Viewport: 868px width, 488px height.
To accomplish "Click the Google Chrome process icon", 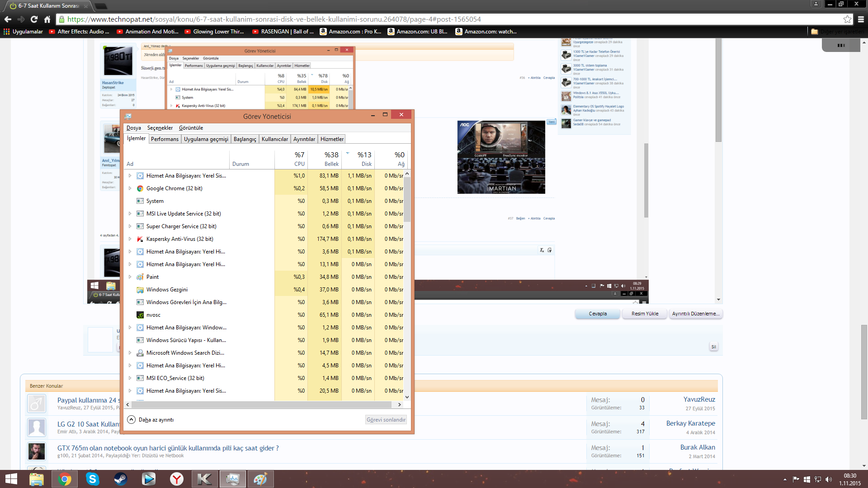I will coord(140,188).
